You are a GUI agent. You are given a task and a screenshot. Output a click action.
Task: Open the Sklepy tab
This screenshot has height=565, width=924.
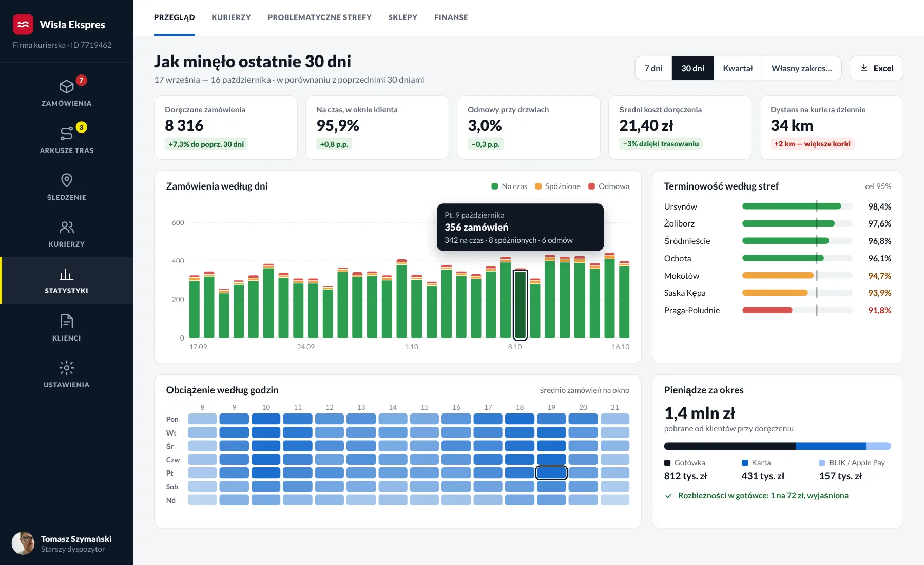(x=403, y=17)
